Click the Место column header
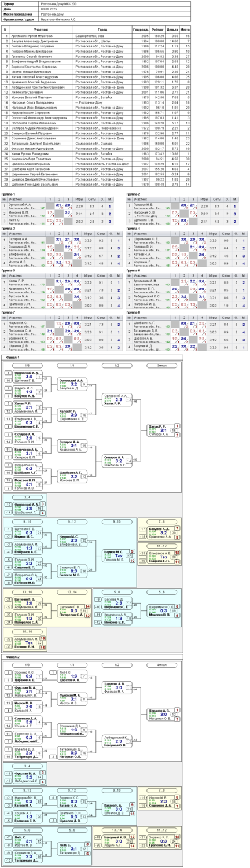Screen dimensions: 250x868 [x=185, y=29]
